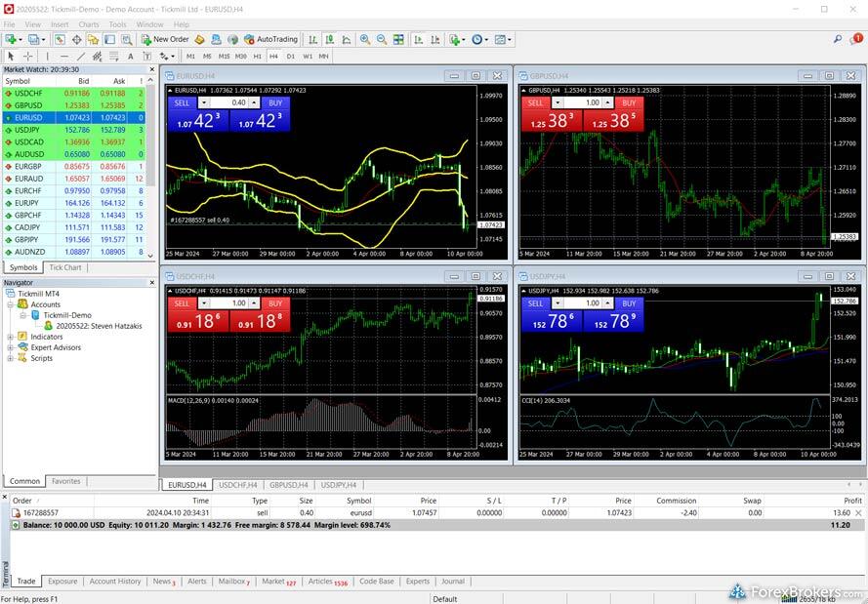Click the red SELL button on GBPUSD chart
Screen dimensions: 868x604
(x=535, y=102)
